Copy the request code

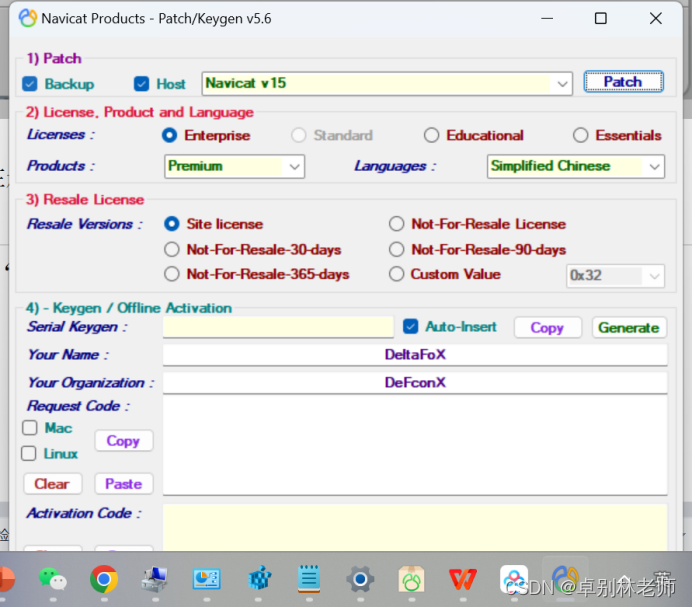pyautogui.click(x=124, y=441)
